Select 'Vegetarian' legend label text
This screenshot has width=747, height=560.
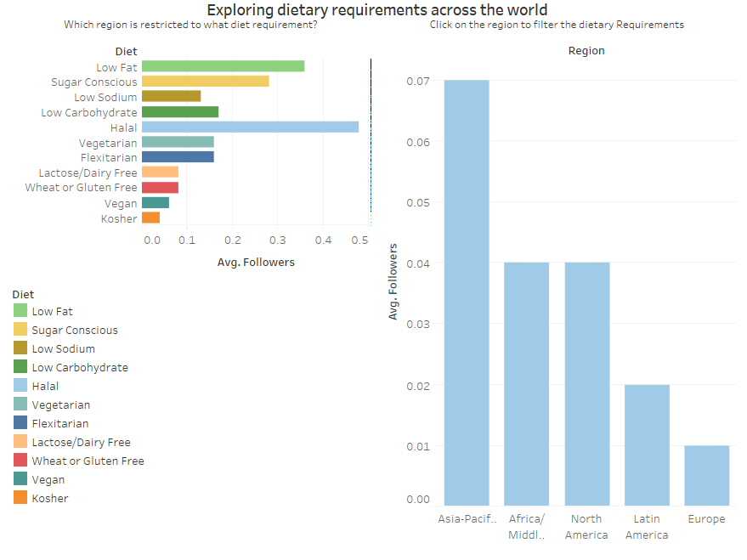(x=61, y=404)
